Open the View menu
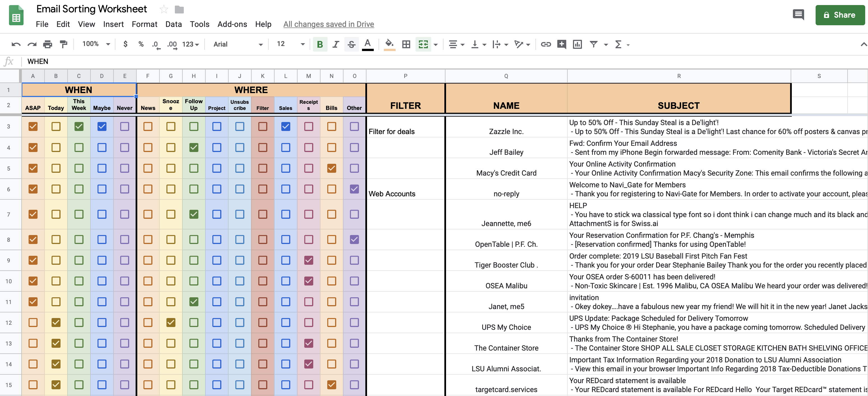 point(87,24)
